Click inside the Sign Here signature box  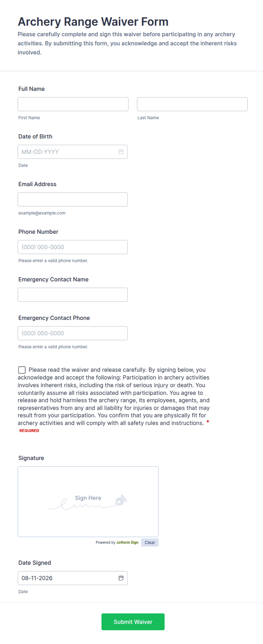point(88,502)
